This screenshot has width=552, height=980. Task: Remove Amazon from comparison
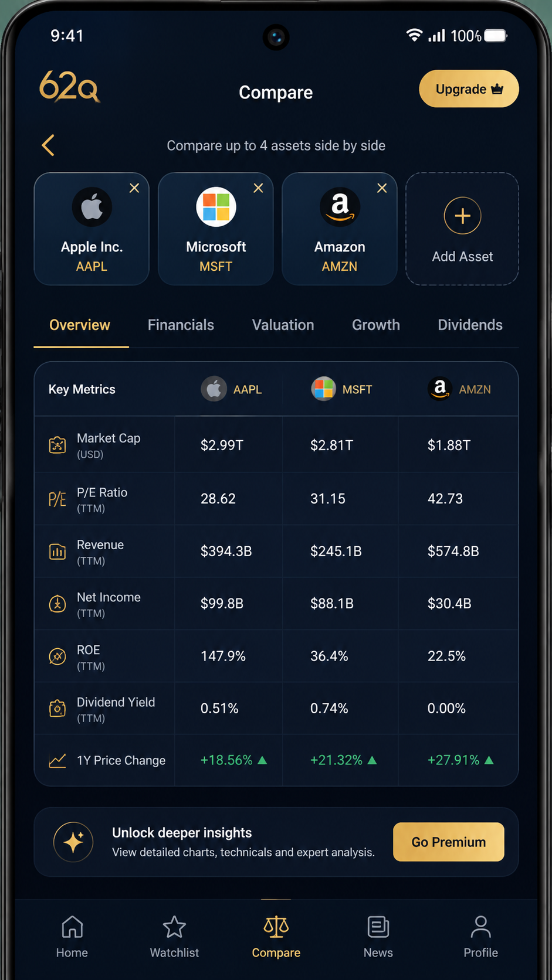click(x=382, y=188)
